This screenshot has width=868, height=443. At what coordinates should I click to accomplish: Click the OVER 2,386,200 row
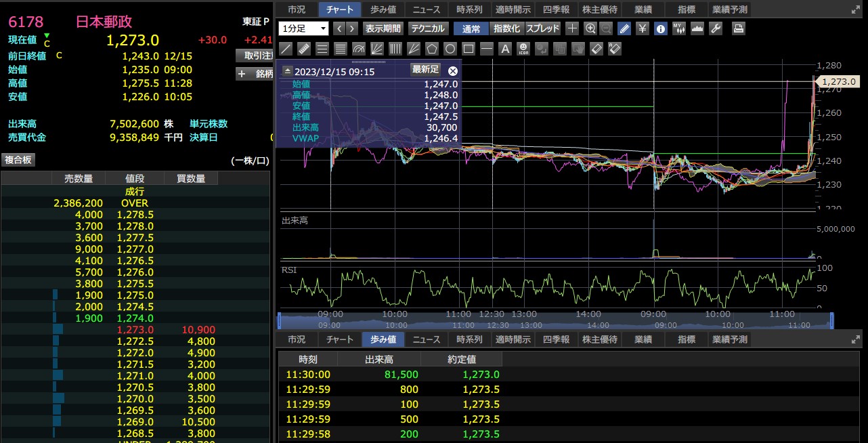pos(135,203)
